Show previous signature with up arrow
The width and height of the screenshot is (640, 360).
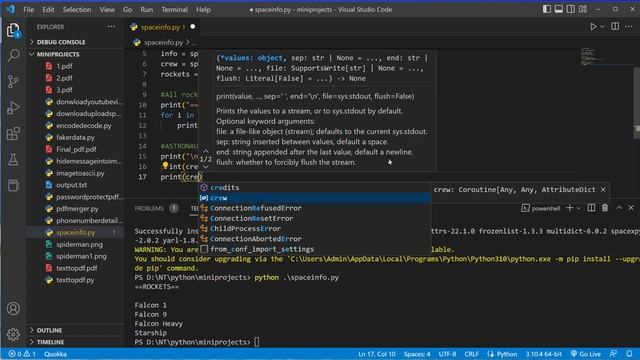coord(206,151)
